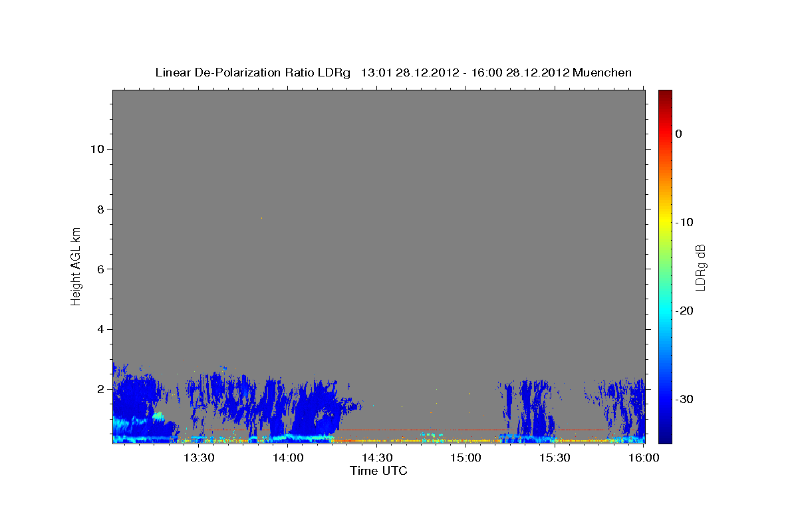The image size is (798, 532).
Task: Click the 'Muenchen' location label in title
Action: [x=602, y=72]
